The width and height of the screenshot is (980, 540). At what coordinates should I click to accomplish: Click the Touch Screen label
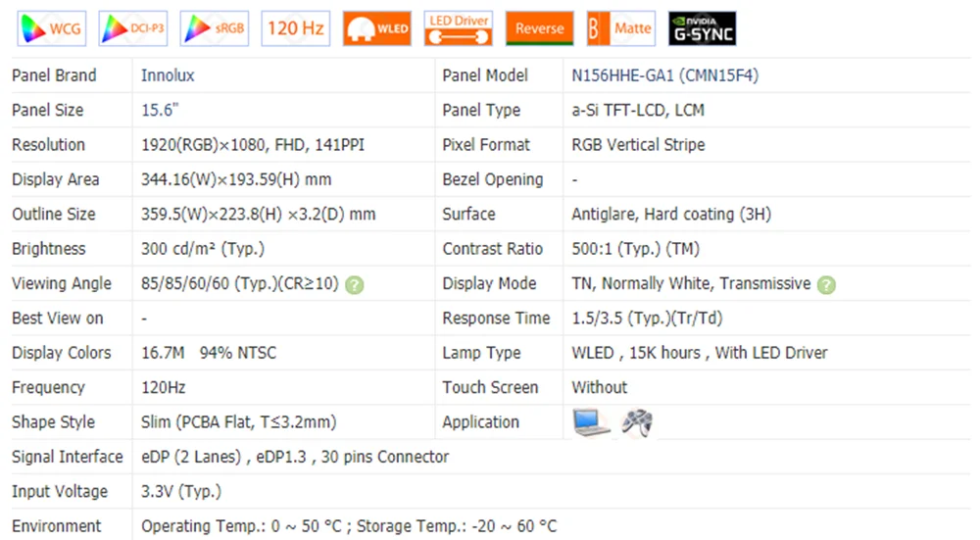click(490, 387)
